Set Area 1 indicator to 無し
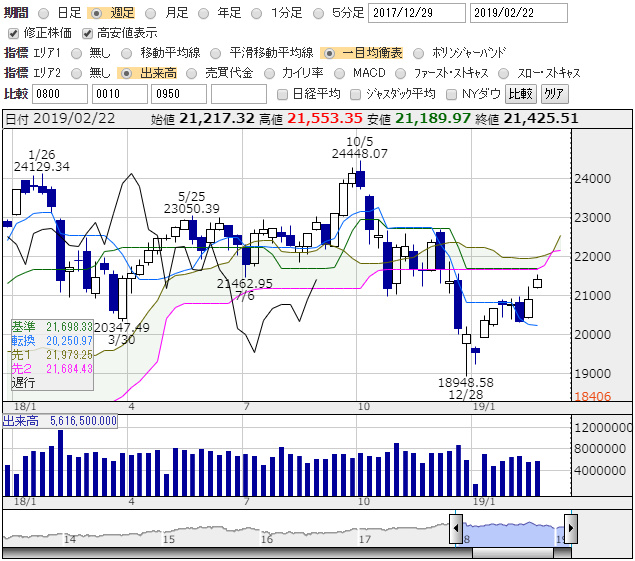The height and width of the screenshot is (561, 635). [x=76, y=53]
